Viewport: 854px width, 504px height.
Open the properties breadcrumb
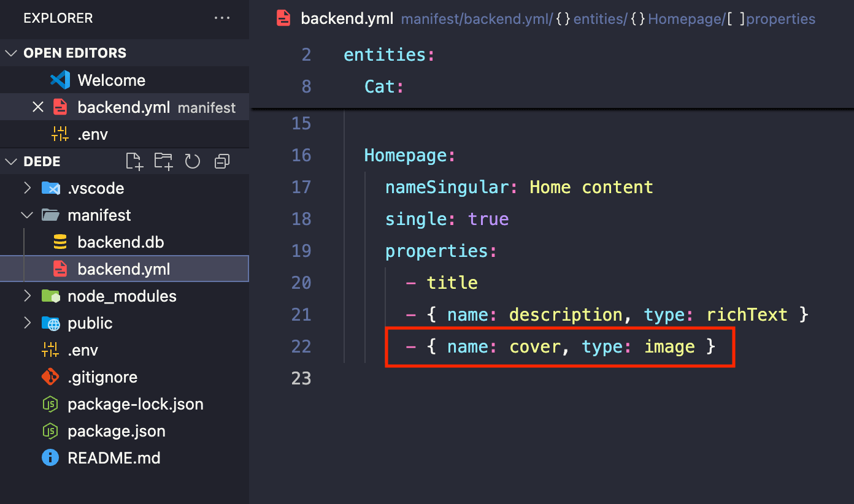click(x=780, y=19)
